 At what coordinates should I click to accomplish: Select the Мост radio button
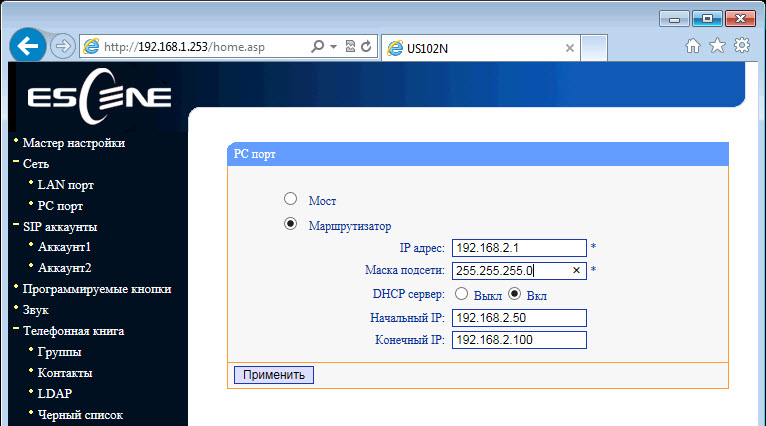click(291, 199)
